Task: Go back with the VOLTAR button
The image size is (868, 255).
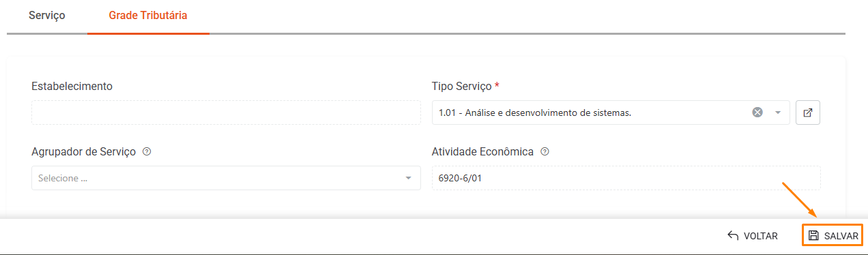Action: coord(753,235)
